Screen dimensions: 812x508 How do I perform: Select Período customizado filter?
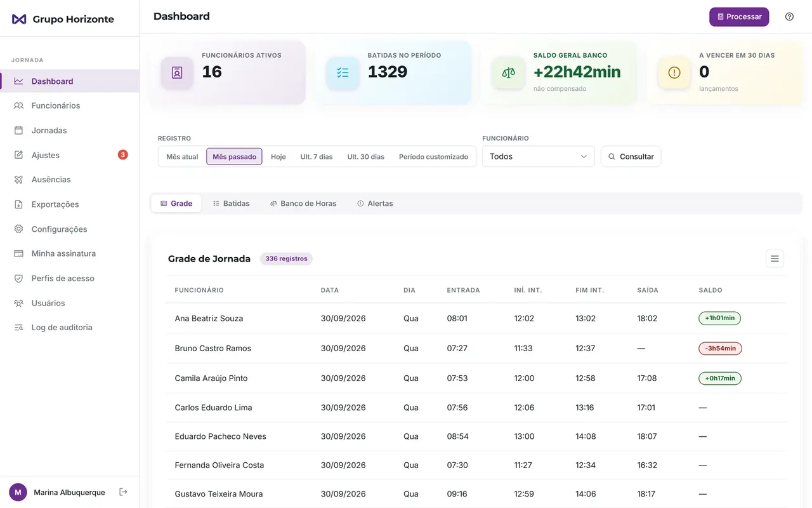(x=433, y=157)
